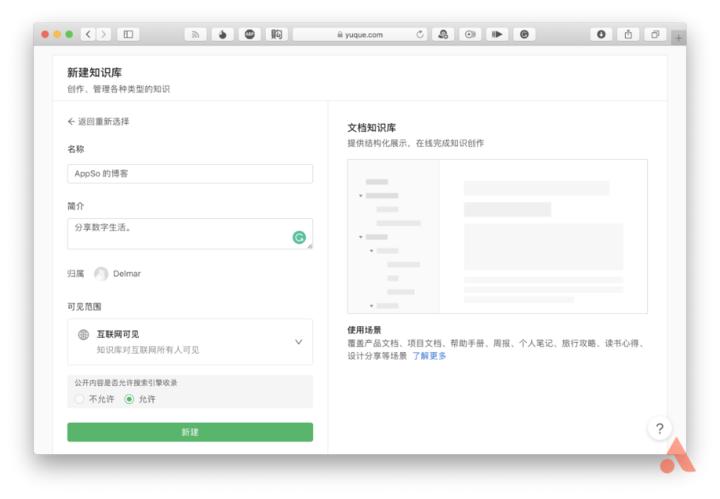Go forward with Safari forward arrow
Image resolution: width=720 pixels, height=499 pixels.
click(104, 34)
